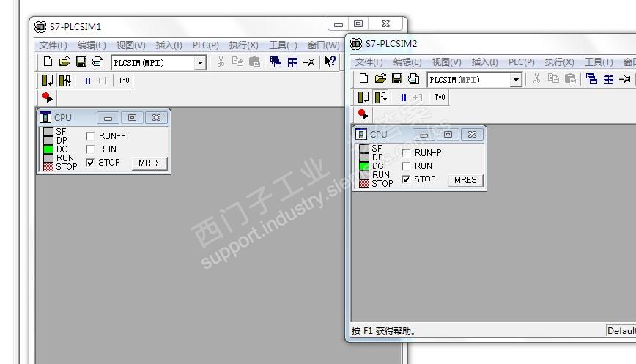Click Next Scan +1 icon in S7-PLCSIM2
This screenshot has width=636, height=364.
(x=418, y=97)
